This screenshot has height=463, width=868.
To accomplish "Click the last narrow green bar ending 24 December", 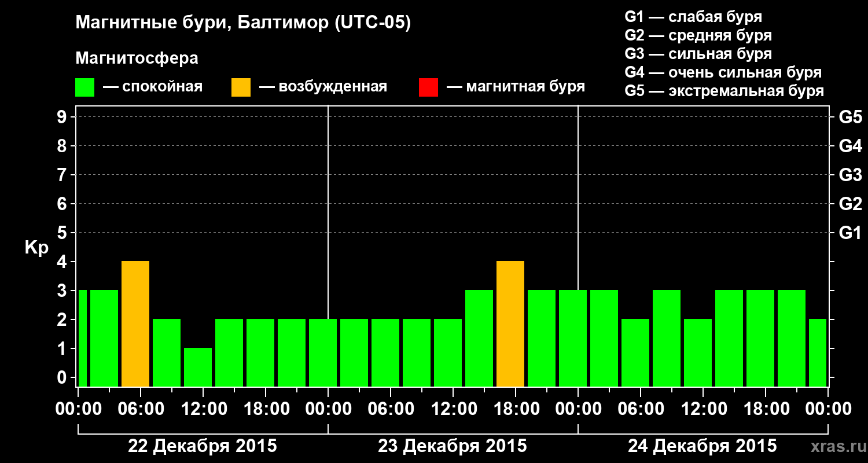I will pyautogui.click(x=818, y=352).
